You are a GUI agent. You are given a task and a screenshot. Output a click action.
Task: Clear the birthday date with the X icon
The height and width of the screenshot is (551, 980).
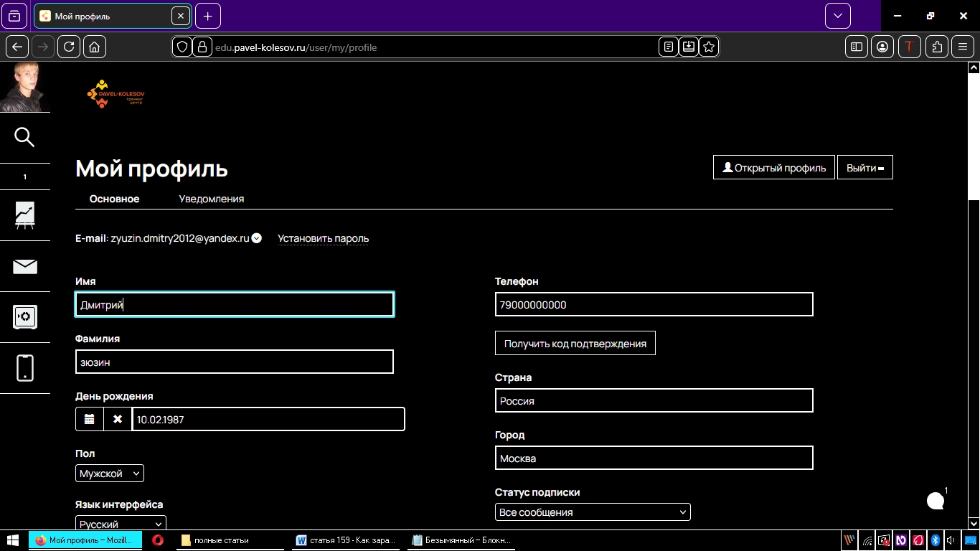(x=118, y=419)
